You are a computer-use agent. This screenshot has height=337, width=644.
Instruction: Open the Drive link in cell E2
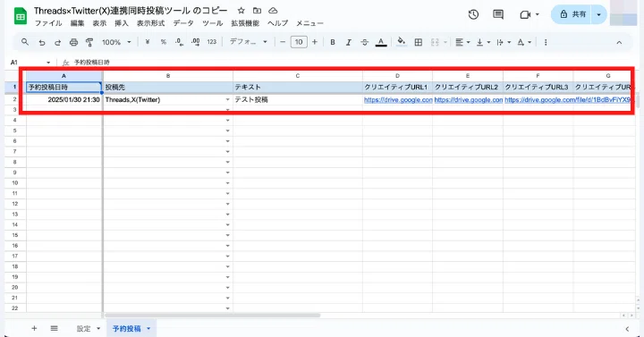pos(468,100)
